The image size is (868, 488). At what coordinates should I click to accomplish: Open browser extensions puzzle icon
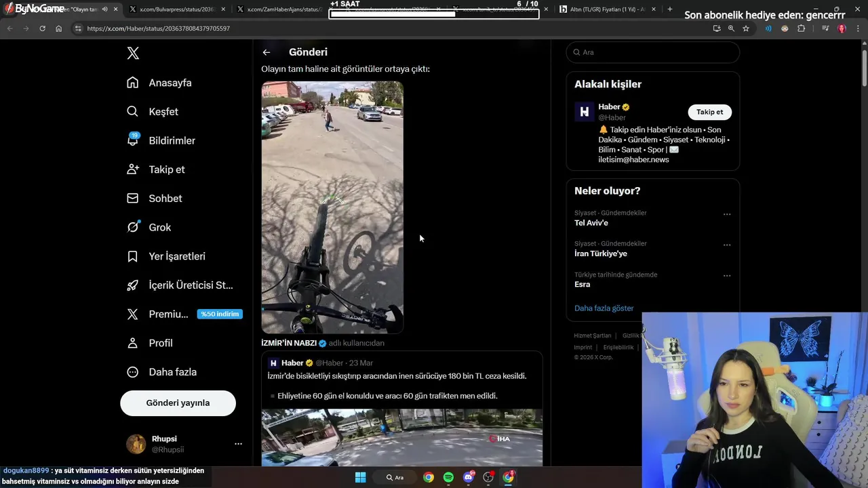(x=802, y=28)
